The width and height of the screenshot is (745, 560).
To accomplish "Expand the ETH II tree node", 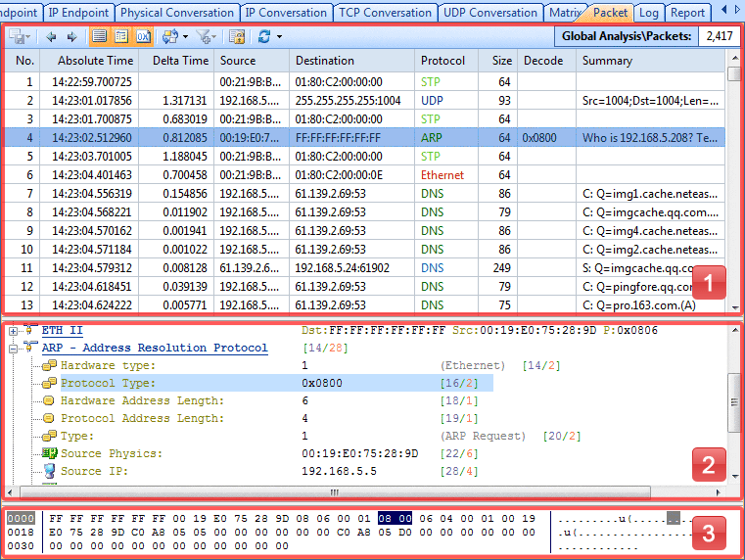I will pyautogui.click(x=14, y=331).
